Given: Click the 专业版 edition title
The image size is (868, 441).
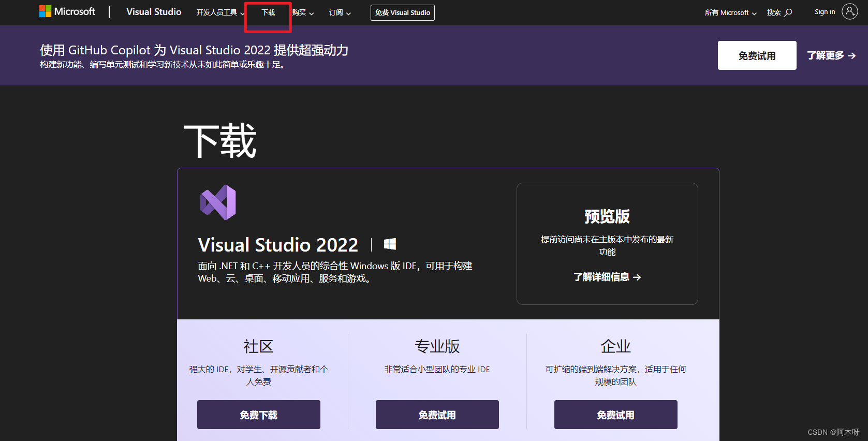Looking at the screenshot, I should (437, 346).
